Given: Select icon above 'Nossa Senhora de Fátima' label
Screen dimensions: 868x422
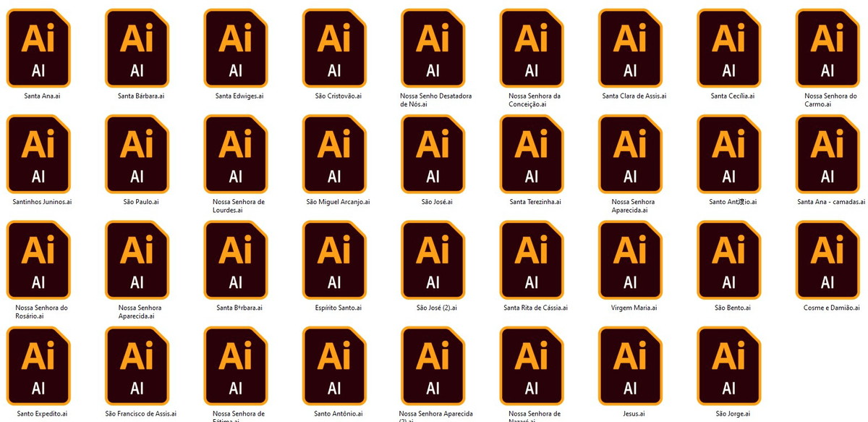Looking at the screenshot, I should (x=236, y=366).
